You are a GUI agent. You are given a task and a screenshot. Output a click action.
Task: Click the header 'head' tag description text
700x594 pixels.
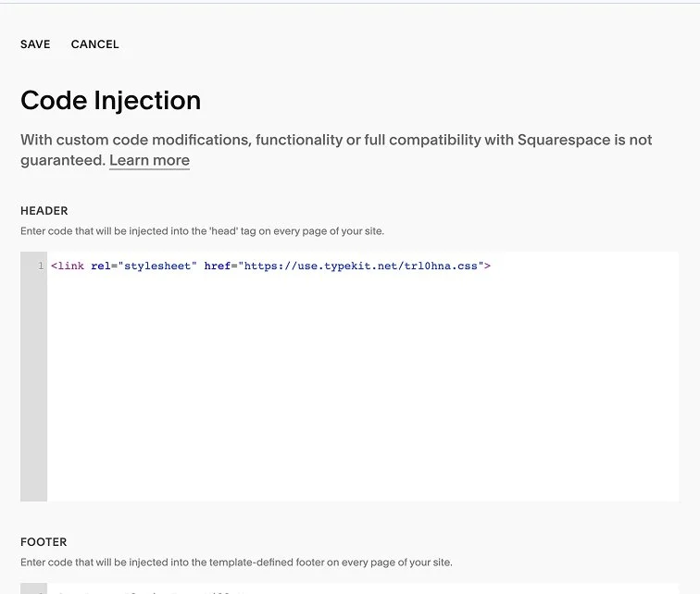(x=202, y=230)
